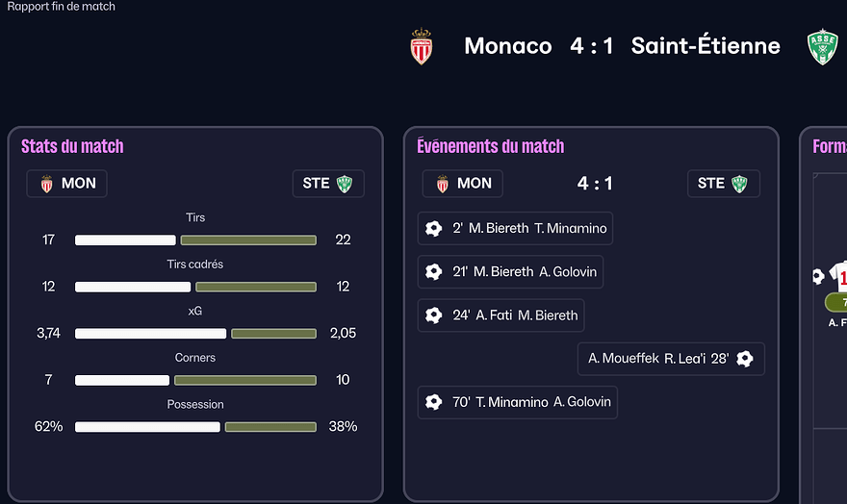Click the Stats du match panel title
This screenshot has width=847, height=504.
click(x=72, y=146)
